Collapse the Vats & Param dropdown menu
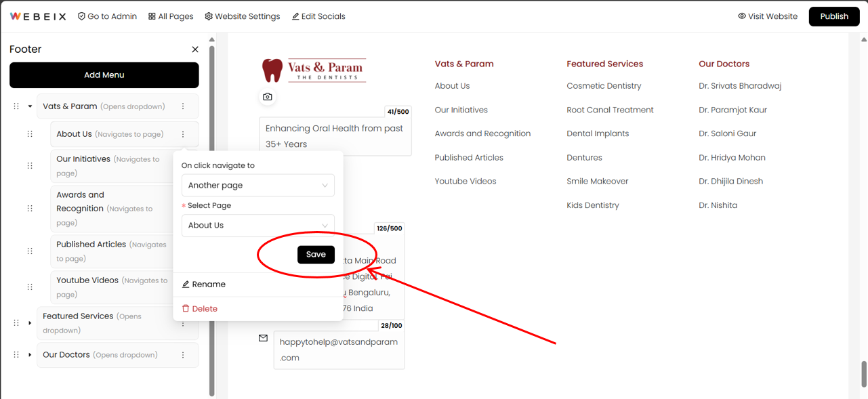The height and width of the screenshot is (399, 868). click(x=30, y=106)
